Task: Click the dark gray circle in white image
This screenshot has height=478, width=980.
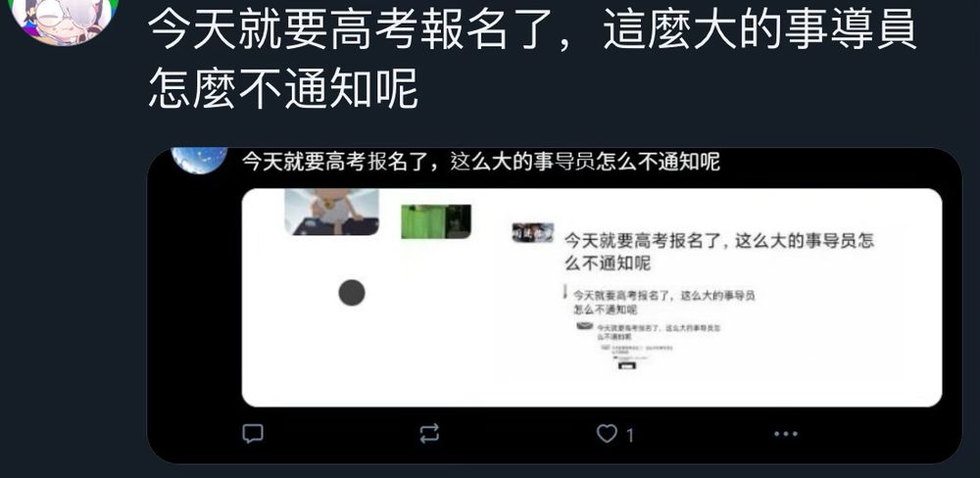Action: click(x=352, y=293)
